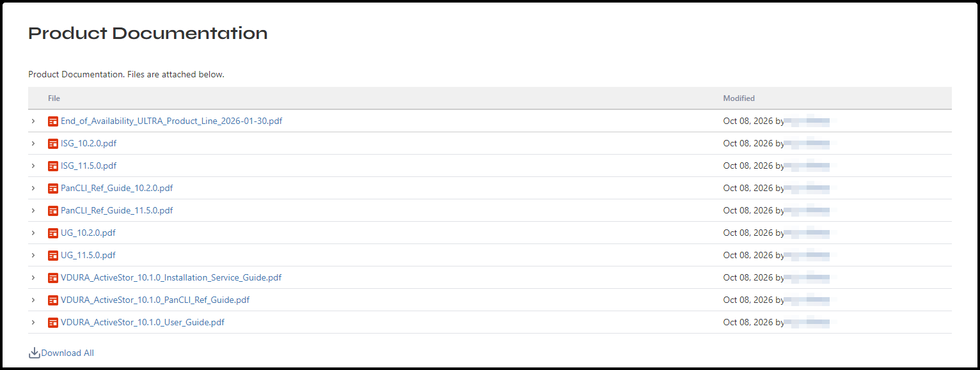Click the file icon for PanCLI_Ref_Guide_10.2.0.pdf

coord(53,188)
